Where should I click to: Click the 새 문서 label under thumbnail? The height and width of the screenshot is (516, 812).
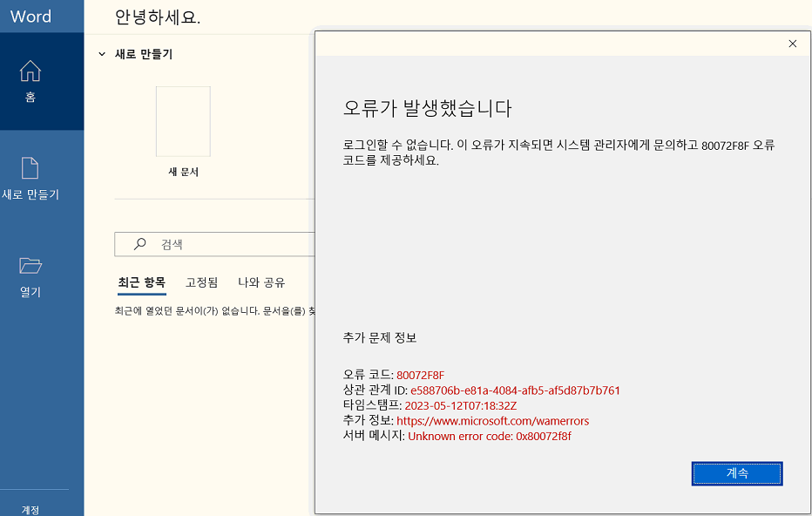[183, 172]
